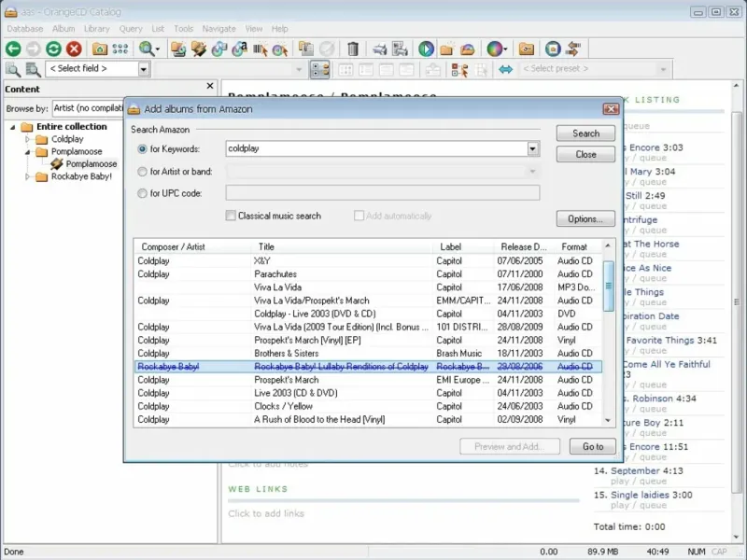
Task: Open the Tools menu
Action: tap(183, 29)
